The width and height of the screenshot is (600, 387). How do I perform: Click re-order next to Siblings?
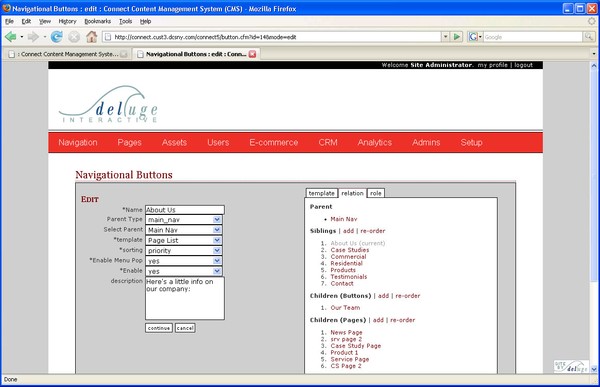pyautogui.click(x=373, y=231)
